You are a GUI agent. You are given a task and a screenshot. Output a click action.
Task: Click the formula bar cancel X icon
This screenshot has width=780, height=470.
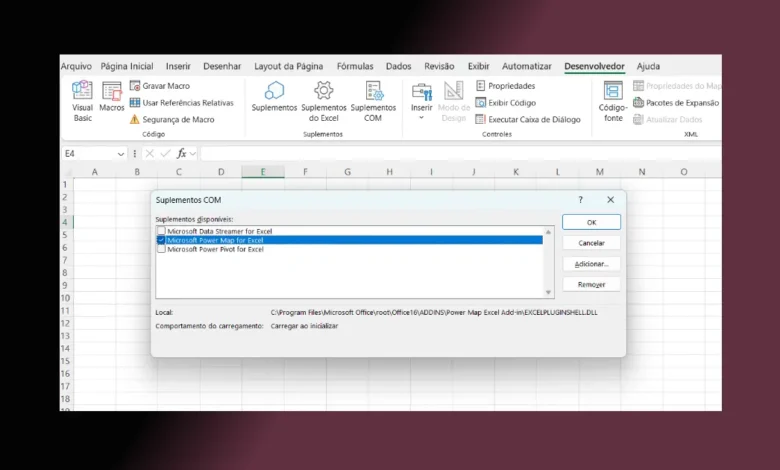click(150, 154)
